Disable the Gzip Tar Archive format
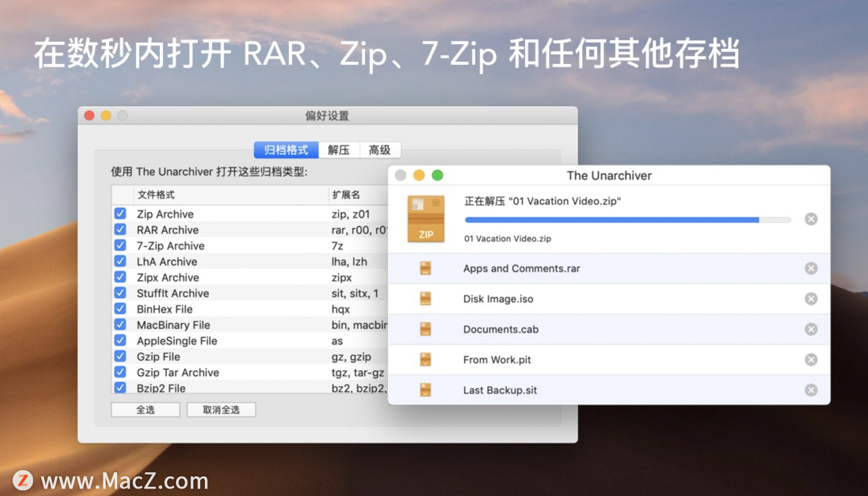This screenshot has width=868, height=496. tap(120, 372)
